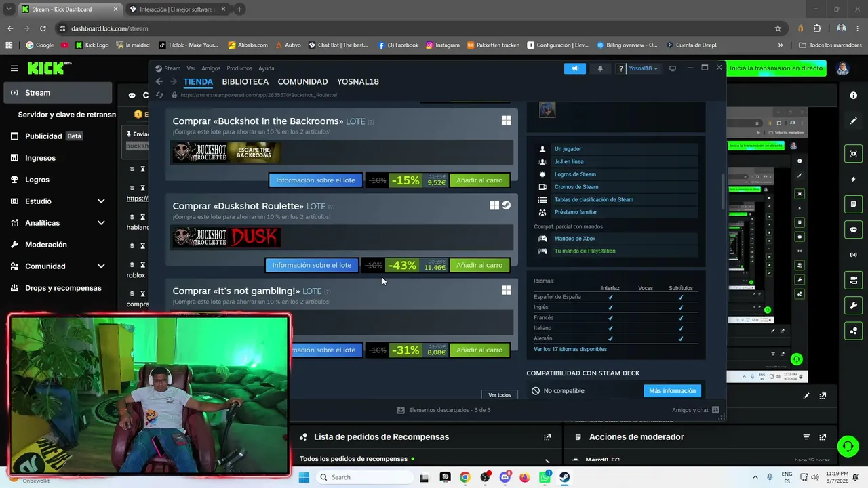Viewport: 868px width, 488px height.
Task: View Buckshot in the Backrooms bundle info
Action: click(315, 180)
